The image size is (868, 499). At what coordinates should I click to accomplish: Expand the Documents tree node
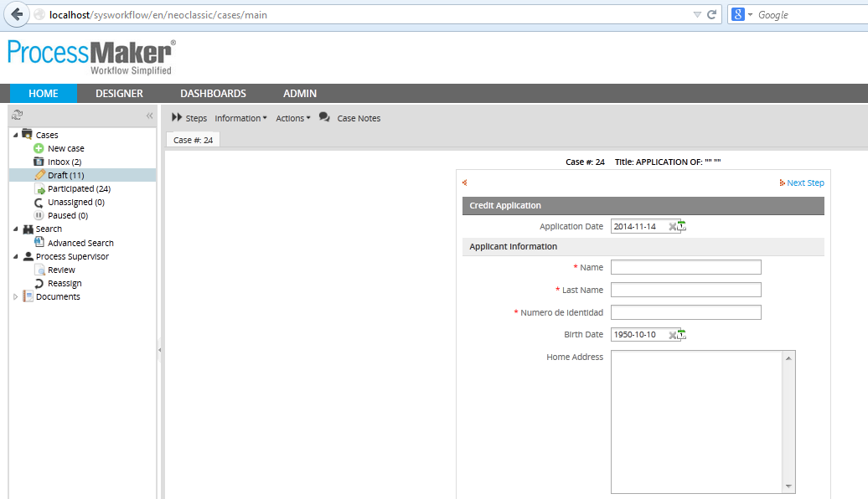(16, 296)
